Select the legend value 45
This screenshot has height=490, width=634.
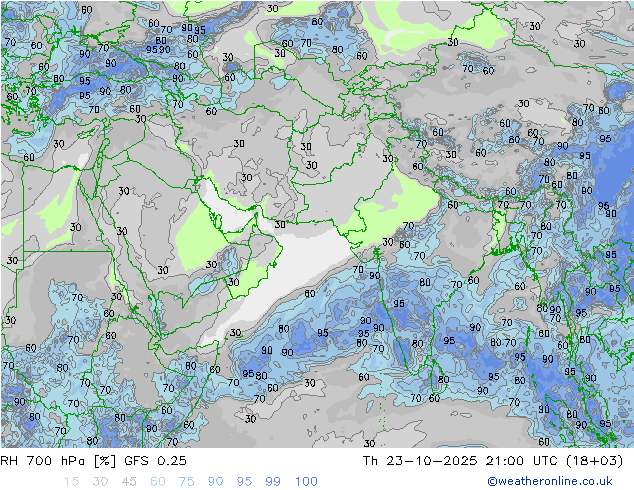(129, 482)
